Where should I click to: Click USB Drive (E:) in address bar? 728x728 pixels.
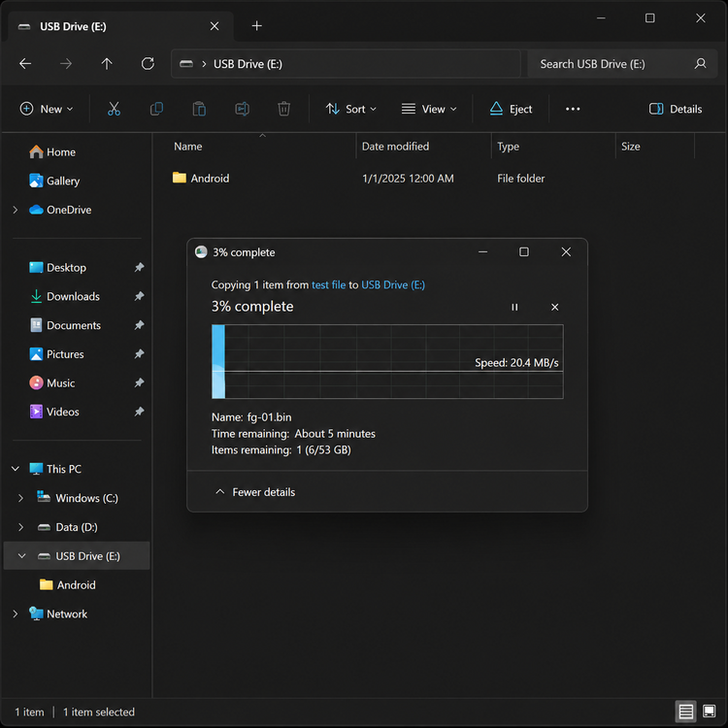coord(248,64)
